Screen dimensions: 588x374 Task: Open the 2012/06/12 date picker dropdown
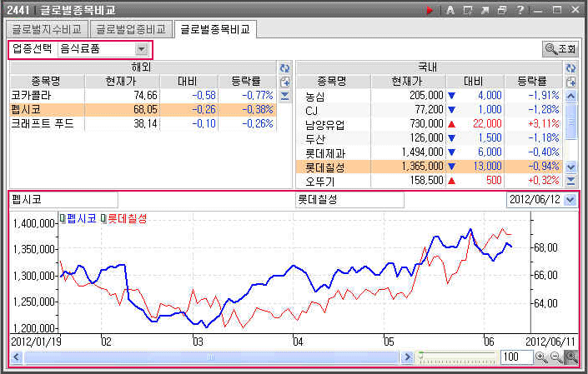pos(570,200)
